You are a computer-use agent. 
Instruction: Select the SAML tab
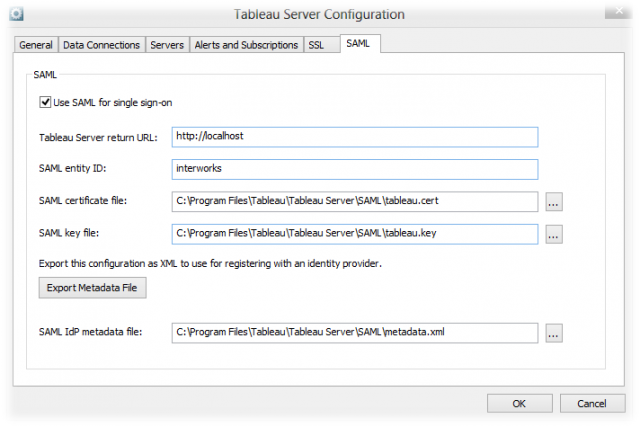click(360, 43)
